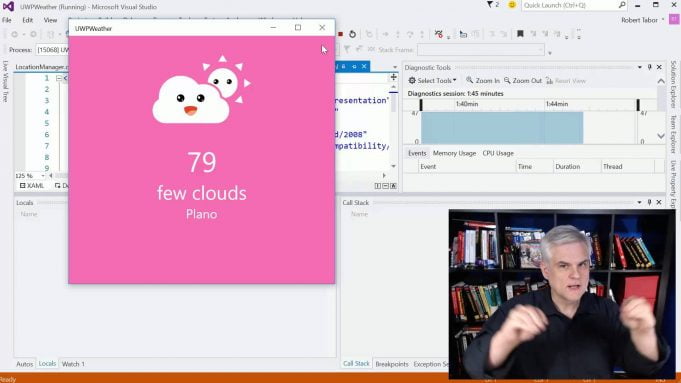Open the Edit menu
681x383 pixels.
(x=27, y=20)
